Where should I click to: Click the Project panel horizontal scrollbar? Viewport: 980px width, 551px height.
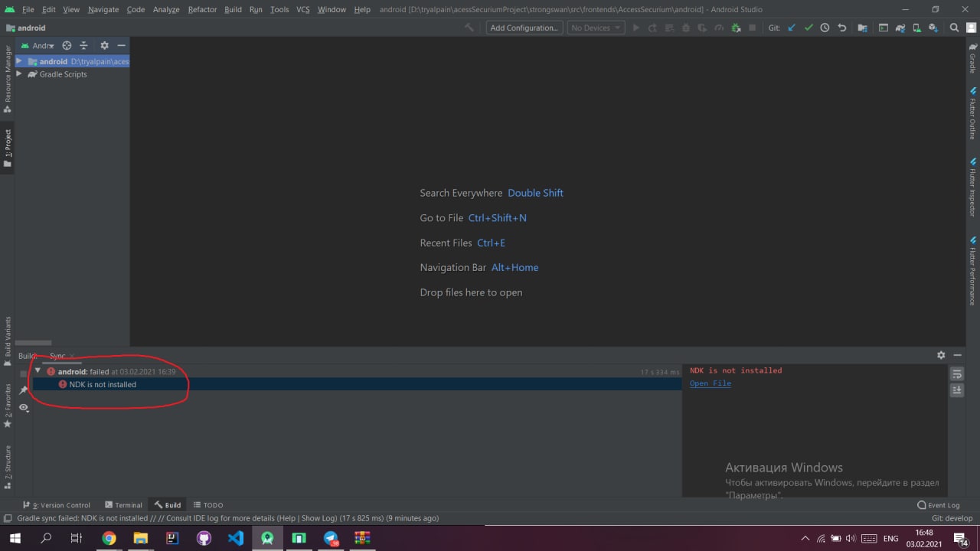33,343
